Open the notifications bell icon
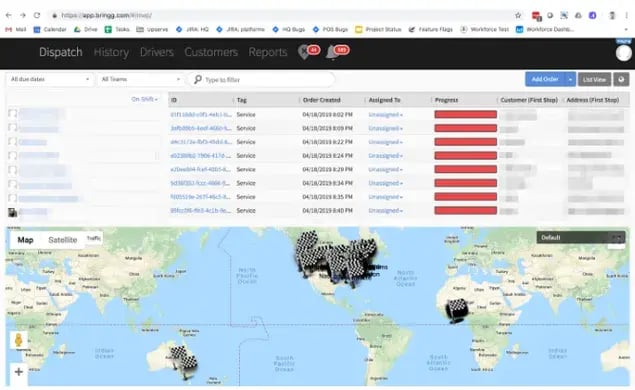This screenshot has width=635, height=390. (x=337, y=51)
